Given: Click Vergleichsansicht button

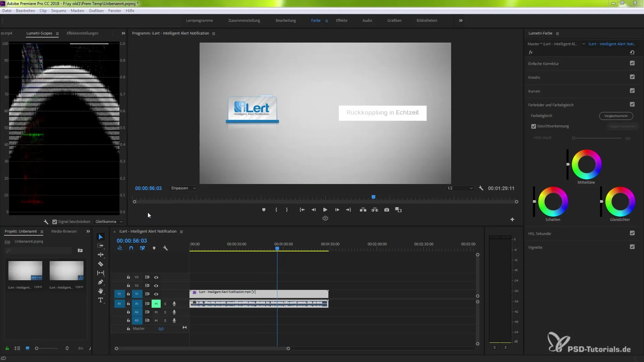Looking at the screenshot, I should (x=616, y=116).
